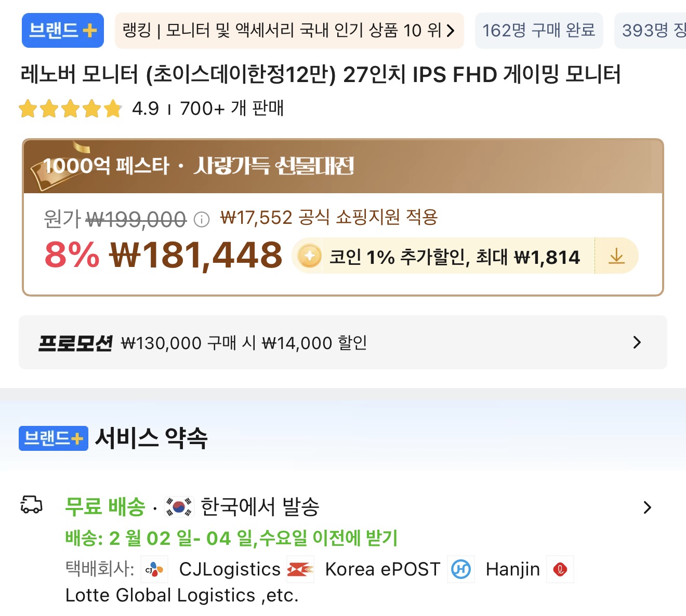Select the 162명 구매 완료 tag

(538, 31)
